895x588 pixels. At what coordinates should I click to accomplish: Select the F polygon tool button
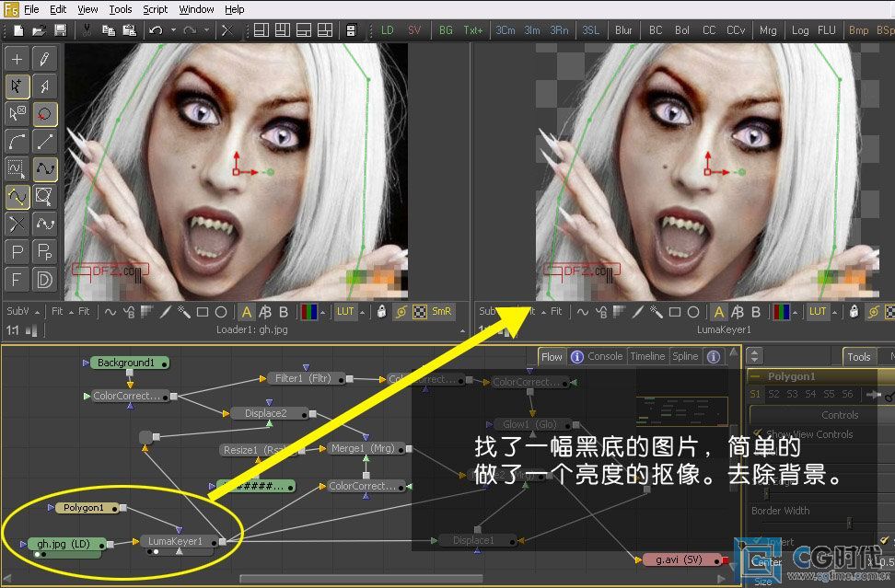pos(17,280)
